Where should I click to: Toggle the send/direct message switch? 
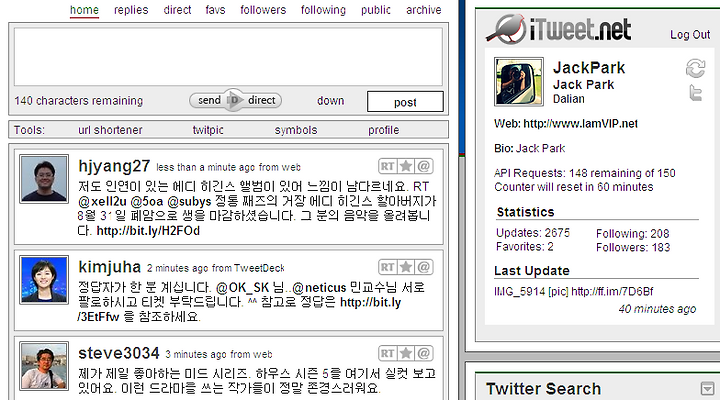click(x=235, y=100)
